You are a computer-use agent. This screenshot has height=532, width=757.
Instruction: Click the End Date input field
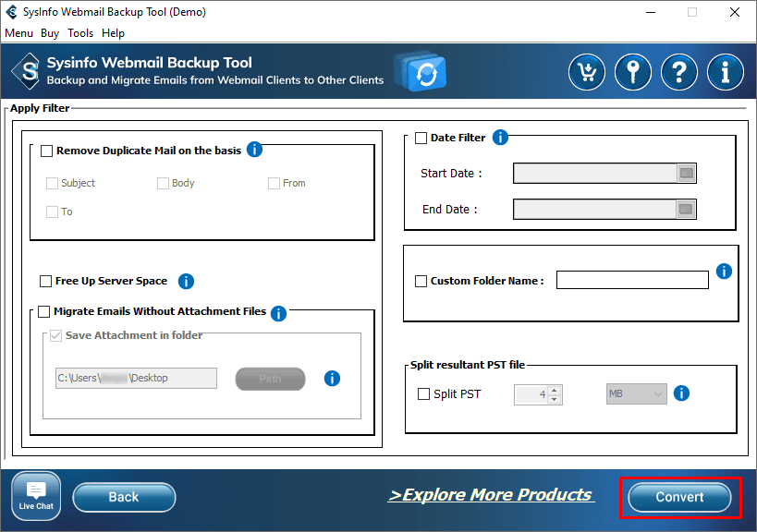coord(595,210)
